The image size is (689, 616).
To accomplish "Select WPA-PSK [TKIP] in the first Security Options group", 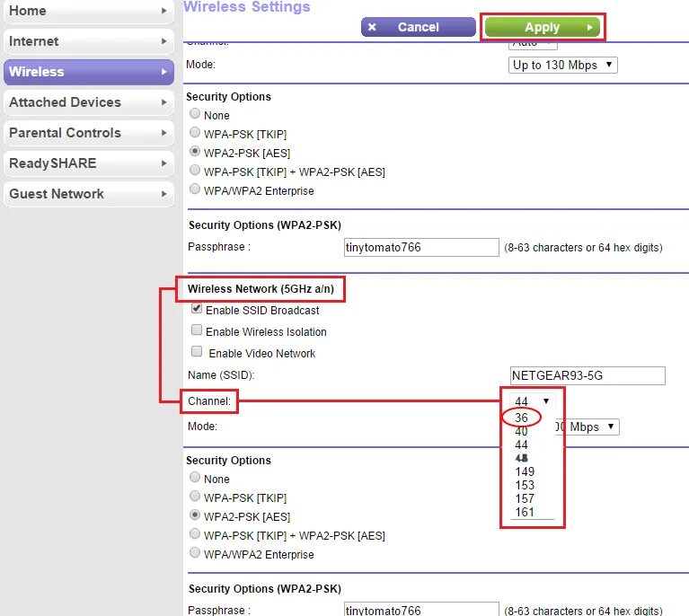I will 195,133.
